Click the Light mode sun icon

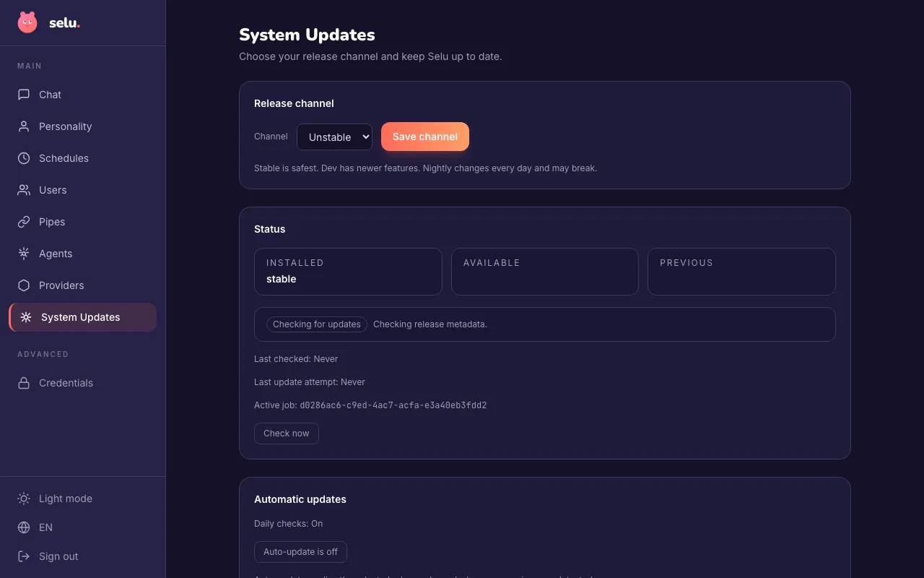24,499
